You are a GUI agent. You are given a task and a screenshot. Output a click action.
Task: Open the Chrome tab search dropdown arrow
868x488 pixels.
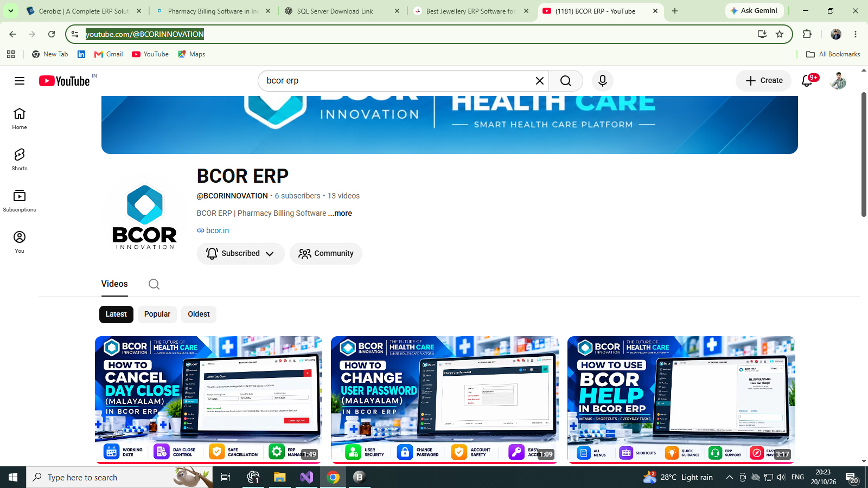click(11, 11)
